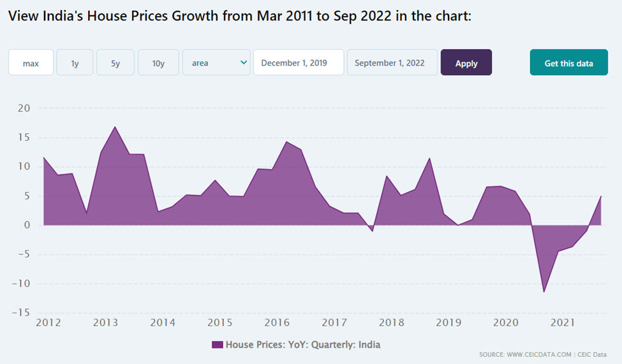Viewport: 622px width, 364px height.
Task: Switch to the 5y time range
Action: (x=115, y=63)
